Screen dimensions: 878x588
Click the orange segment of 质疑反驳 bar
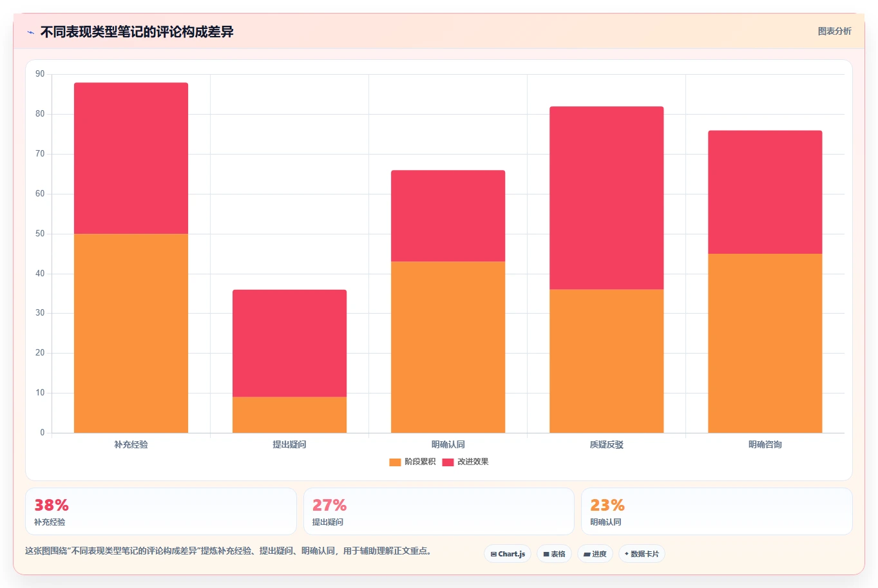(x=606, y=361)
